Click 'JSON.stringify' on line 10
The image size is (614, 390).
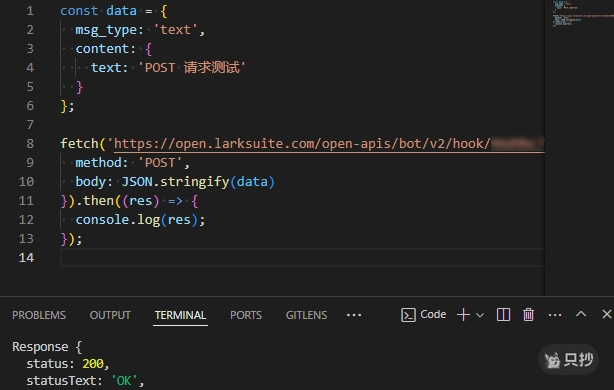click(x=175, y=182)
